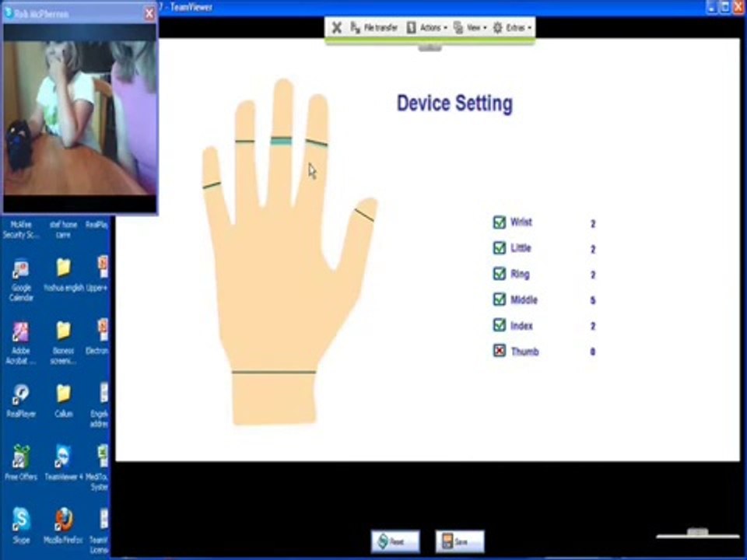
Task: Toggle the Little finger checkbox
Action: click(500, 248)
